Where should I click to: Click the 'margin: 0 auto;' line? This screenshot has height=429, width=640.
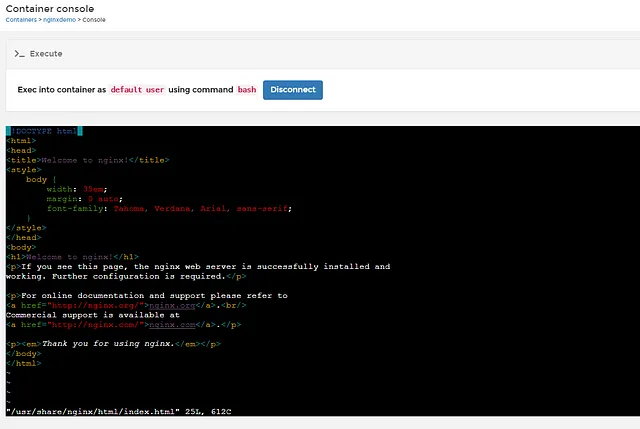(84, 199)
